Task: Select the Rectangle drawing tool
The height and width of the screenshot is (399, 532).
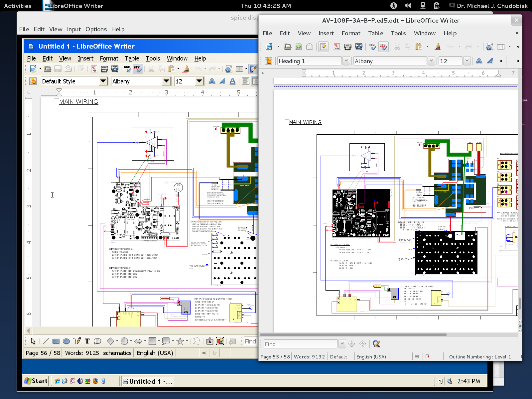Action: pyautogui.click(x=56, y=341)
